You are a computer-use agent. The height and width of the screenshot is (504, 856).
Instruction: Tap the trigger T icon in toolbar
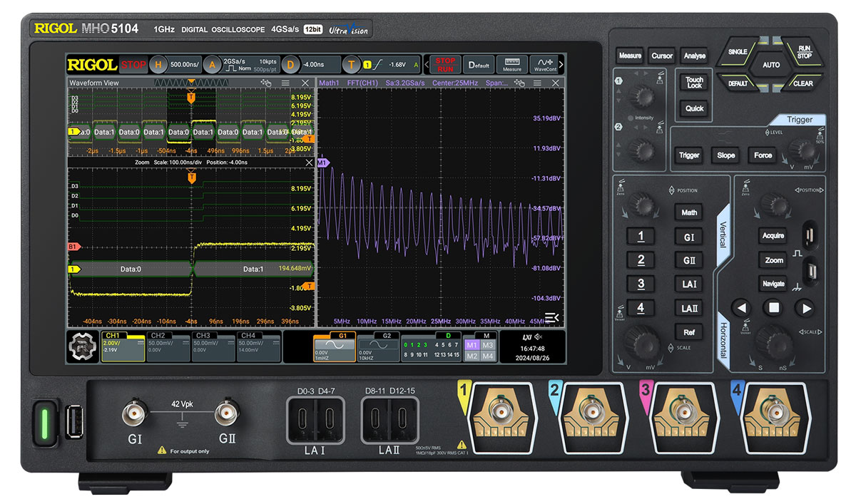coord(351,65)
